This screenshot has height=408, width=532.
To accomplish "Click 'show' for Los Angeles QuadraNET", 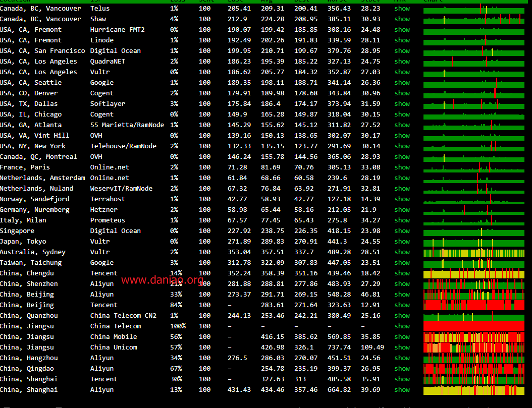I will (402, 62).
